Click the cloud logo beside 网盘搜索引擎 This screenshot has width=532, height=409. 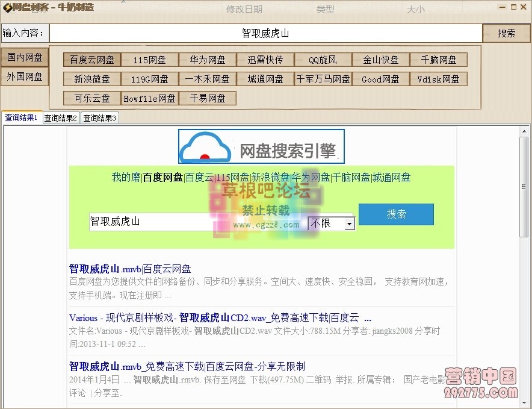[x=205, y=145]
